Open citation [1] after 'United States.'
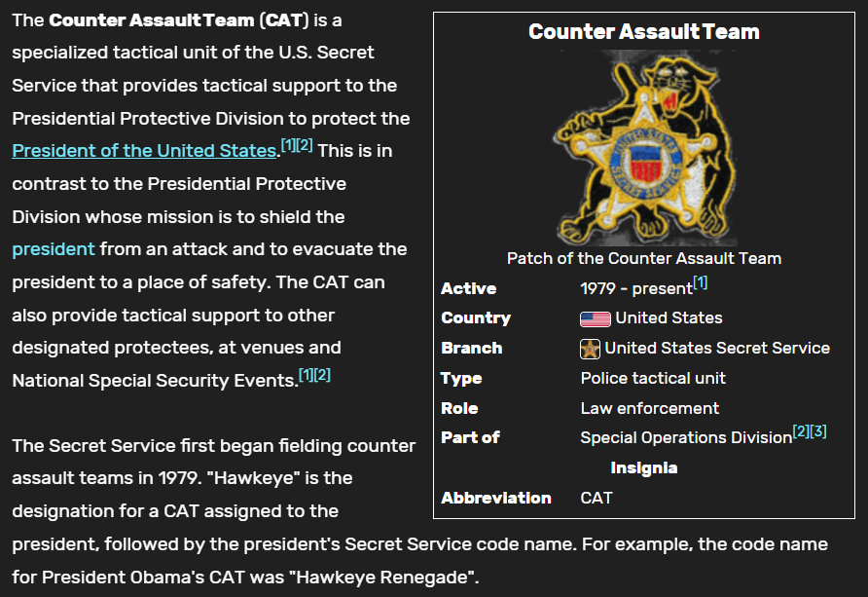This screenshot has height=597, width=868. click(x=288, y=146)
